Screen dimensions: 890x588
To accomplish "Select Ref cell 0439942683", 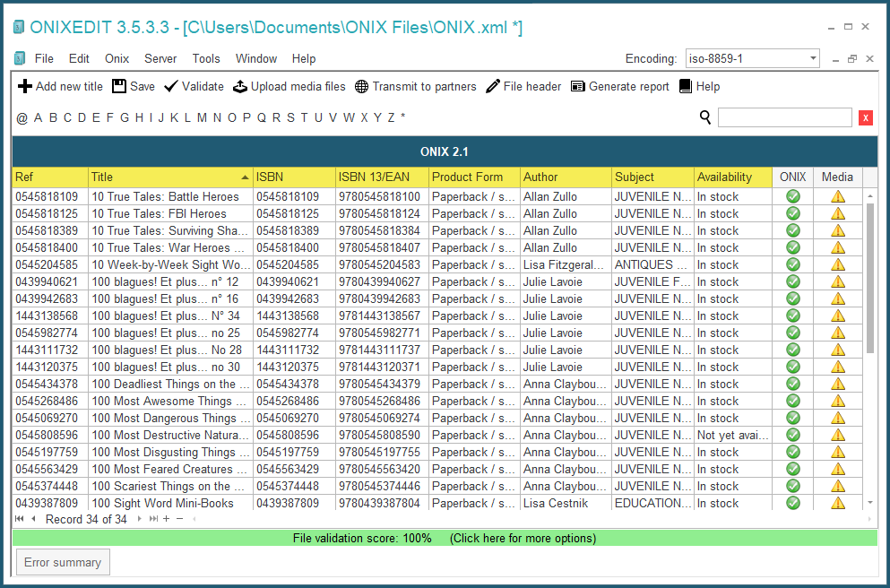I will (x=50, y=298).
